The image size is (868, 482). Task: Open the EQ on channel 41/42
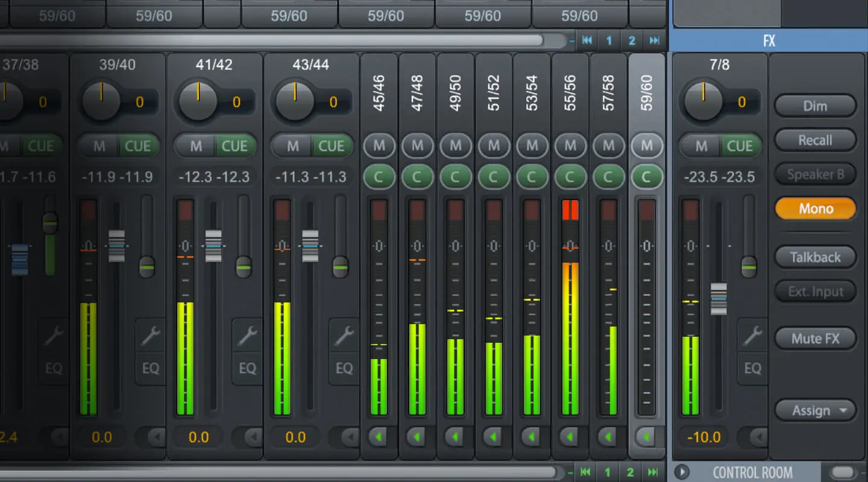point(247,368)
